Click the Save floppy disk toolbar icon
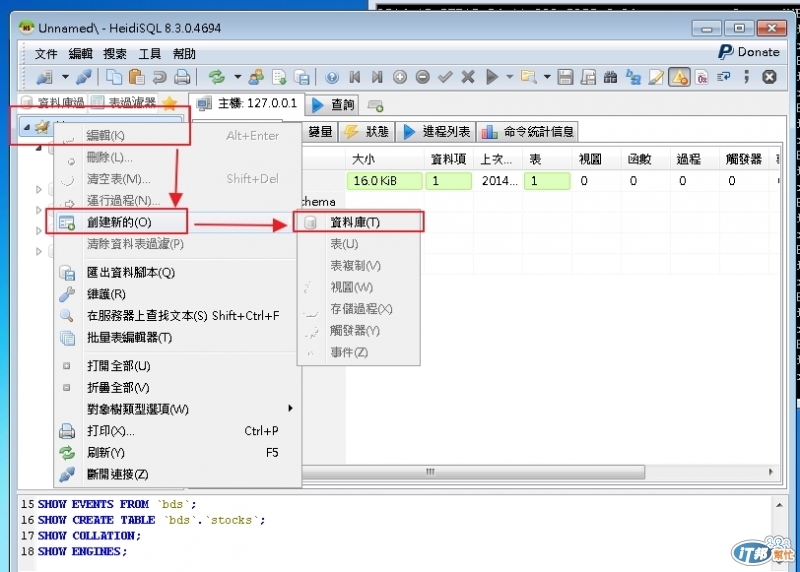Screen dimensions: 800x572 click(565, 77)
